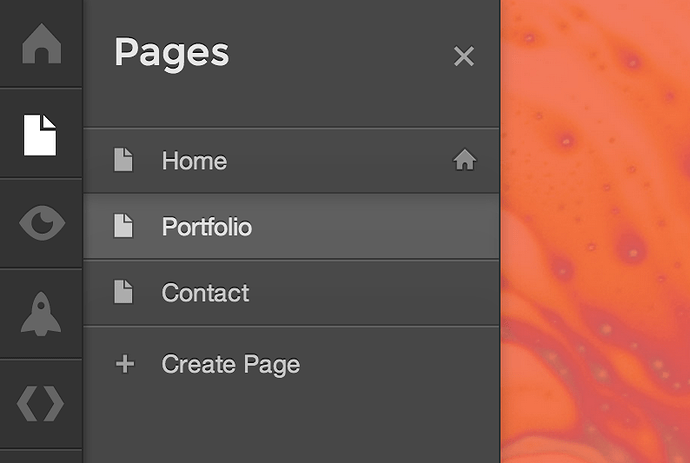The image size is (690, 463).
Task: Click the house indicator on the Home row
Action: pos(464,160)
